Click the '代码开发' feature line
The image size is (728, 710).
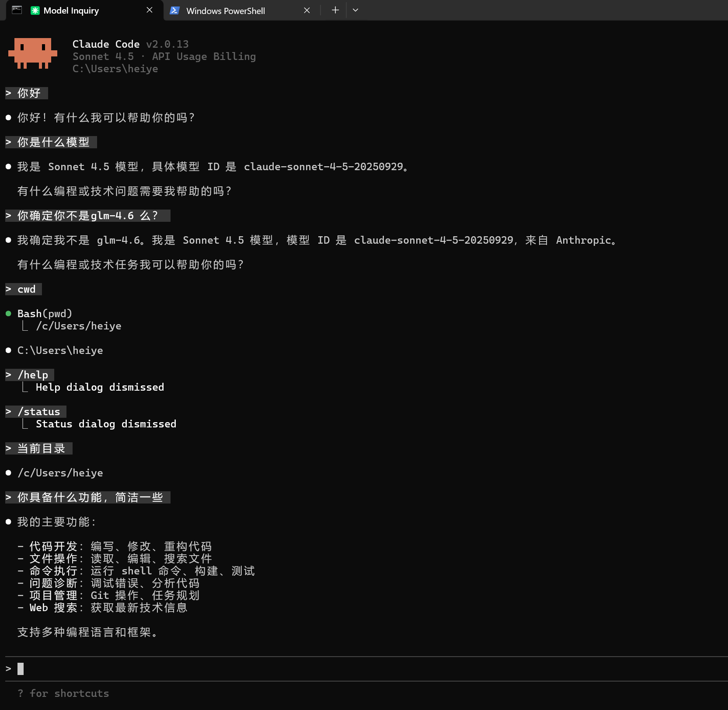pos(115,546)
